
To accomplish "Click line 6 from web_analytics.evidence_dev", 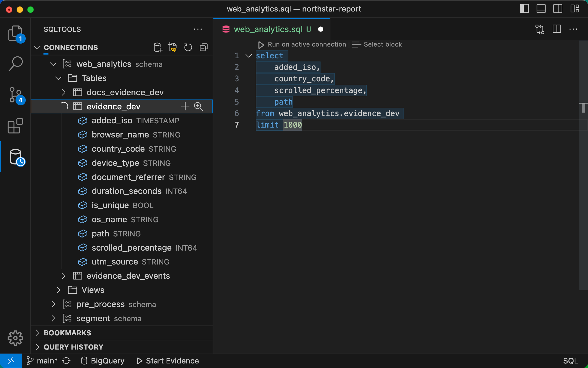I will [328, 113].
